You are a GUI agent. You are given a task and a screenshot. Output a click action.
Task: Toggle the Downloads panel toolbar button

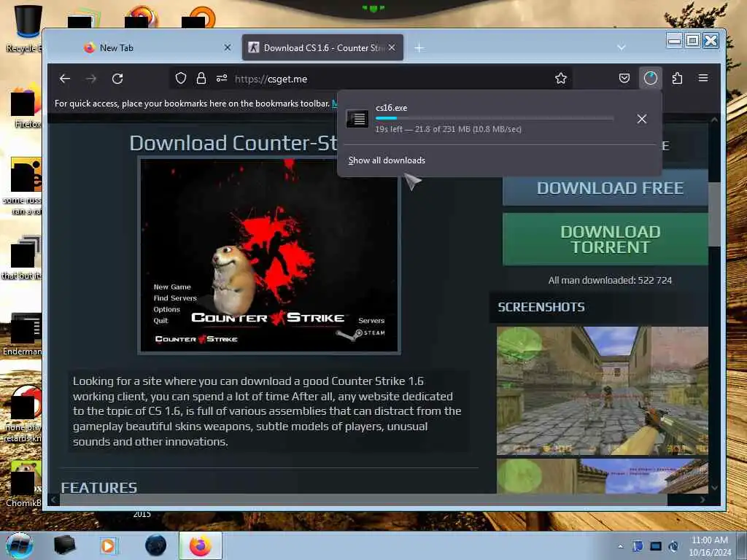[650, 78]
